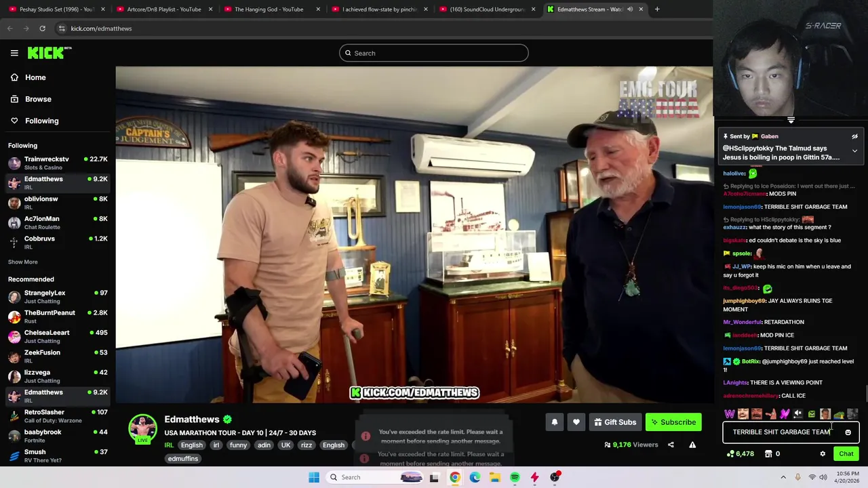Viewport: 868px width, 488px height.
Task: Open oblivionsw channel in sidebar
Action: point(58,203)
